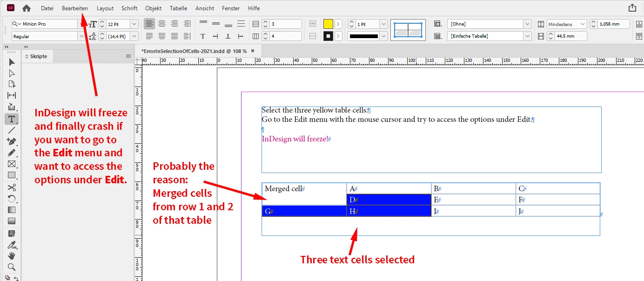Select the Gradient Feather tool

[x=12, y=221]
